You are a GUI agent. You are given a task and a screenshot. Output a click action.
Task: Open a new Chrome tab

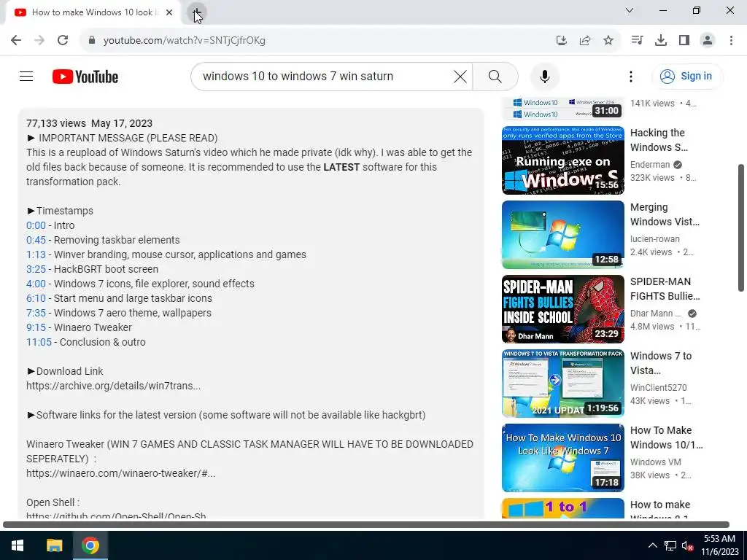click(x=196, y=12)
